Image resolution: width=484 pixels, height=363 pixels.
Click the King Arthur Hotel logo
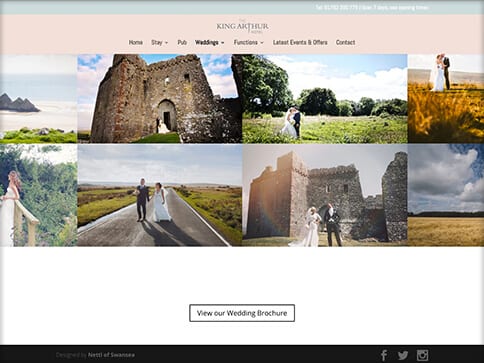click(242, 26)
